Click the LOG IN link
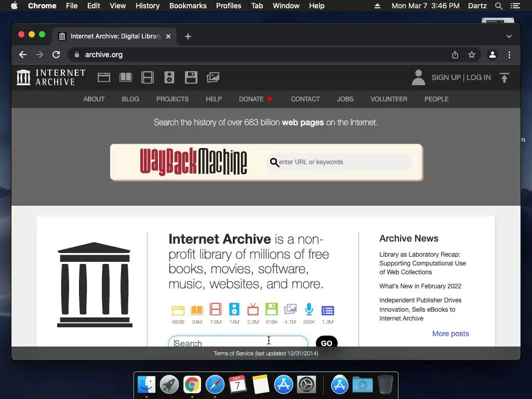Screen dimensions: 532x399 [x=478, y=77]
